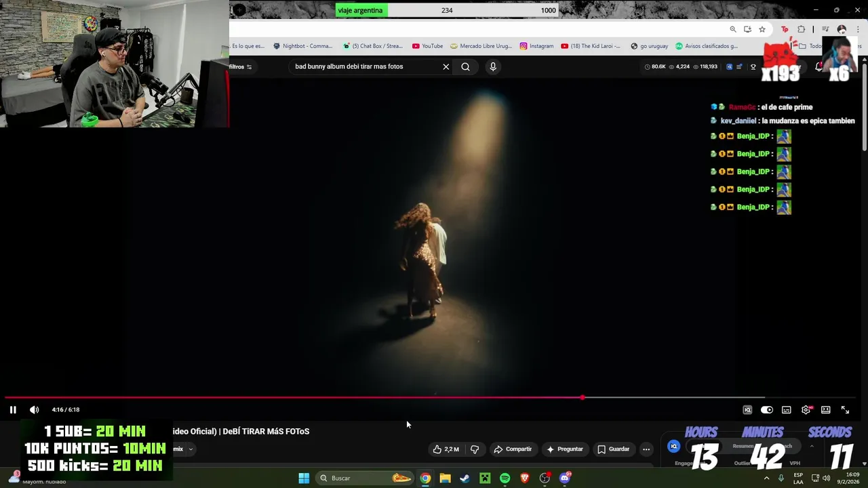Open the Chat Box / Stream bookmark
This screenshot has width=868, height=488.
tap(373, 46)
